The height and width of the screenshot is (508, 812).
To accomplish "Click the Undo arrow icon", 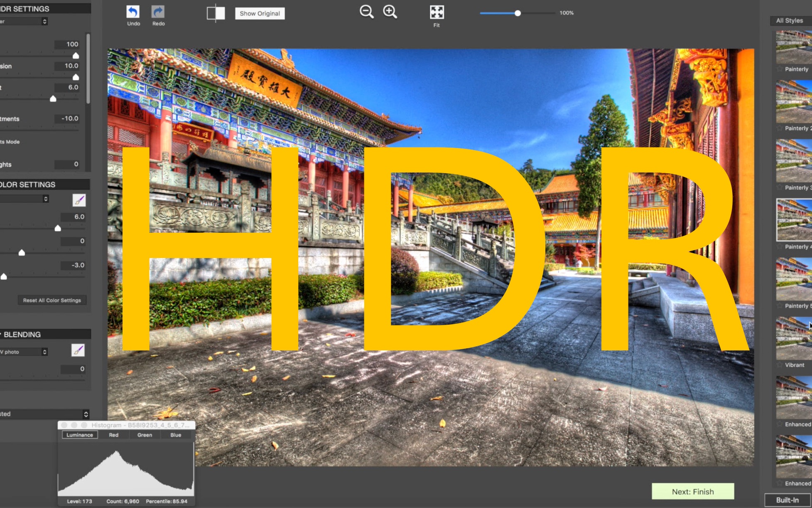I will coord(133,12).
